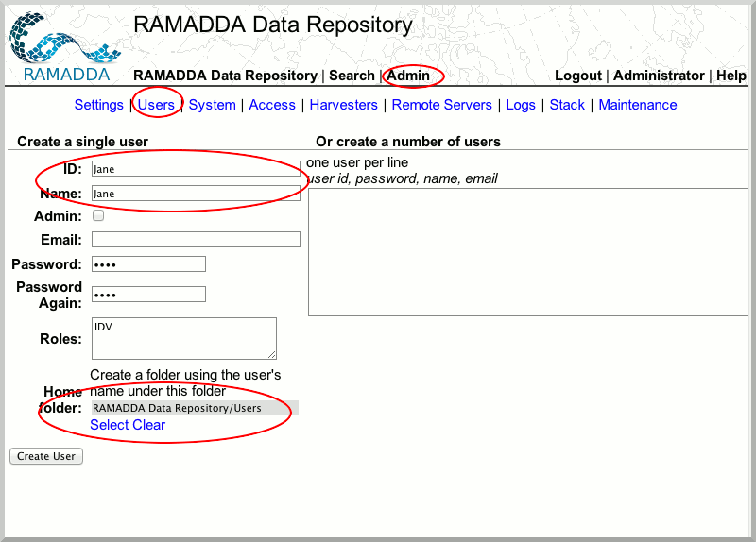This screenshot has width=756, height=542.
Task: Open the Help link
Action: [730, 76]
